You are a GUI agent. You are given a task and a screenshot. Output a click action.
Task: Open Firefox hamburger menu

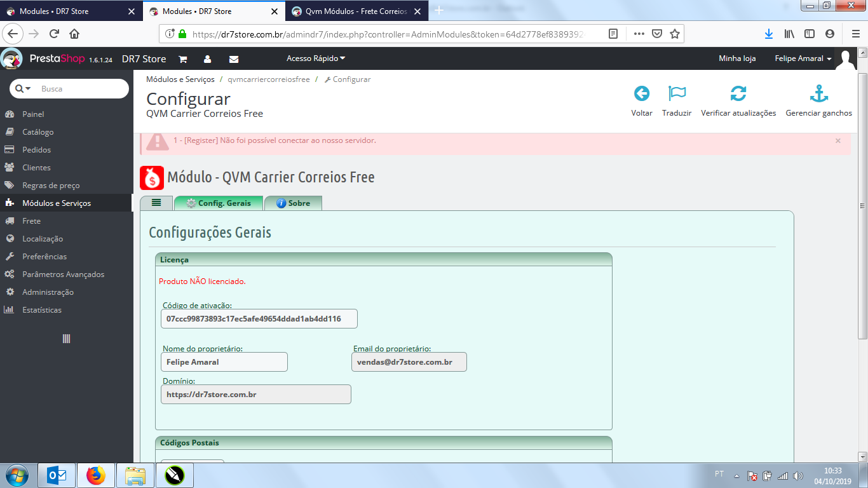click(x=855, y=34)
